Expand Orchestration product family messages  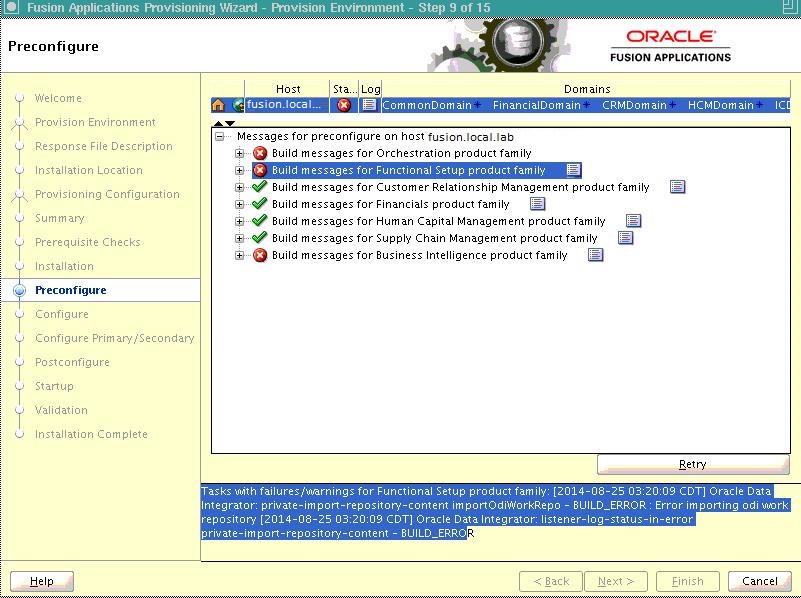(239, 153)
